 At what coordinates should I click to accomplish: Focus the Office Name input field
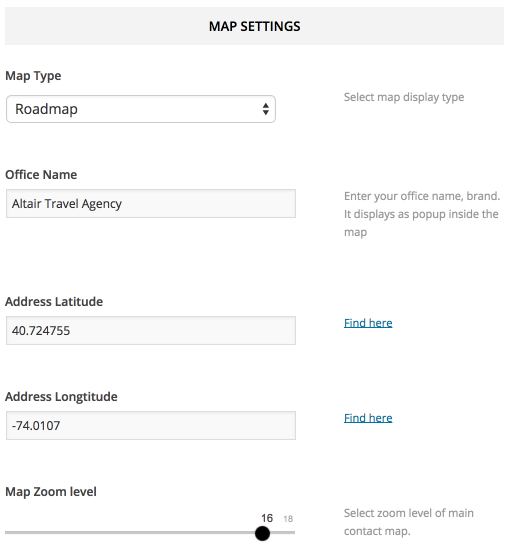click(151, 204)
